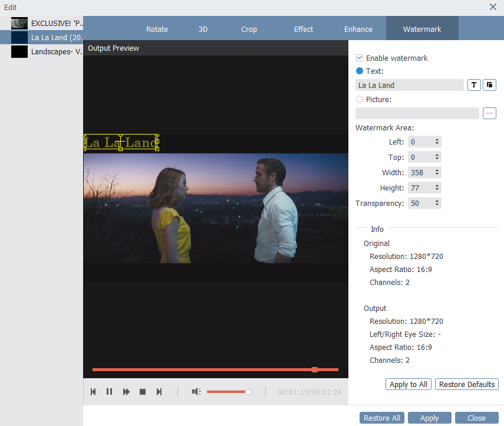Close the Edit window with X
504x426 pixels.
point(493,6)
